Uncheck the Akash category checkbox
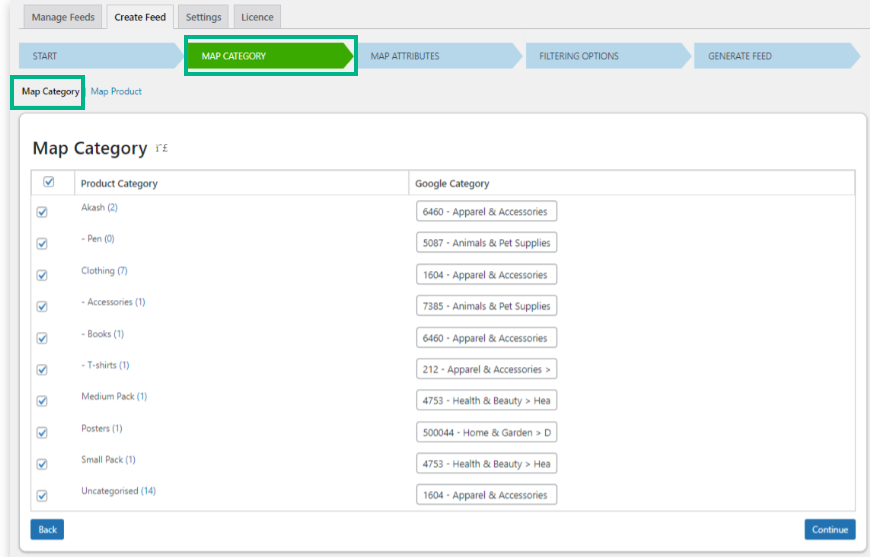The height and width of the screenshot is (558, 870). pyautogui.click(x=42, y=212)
